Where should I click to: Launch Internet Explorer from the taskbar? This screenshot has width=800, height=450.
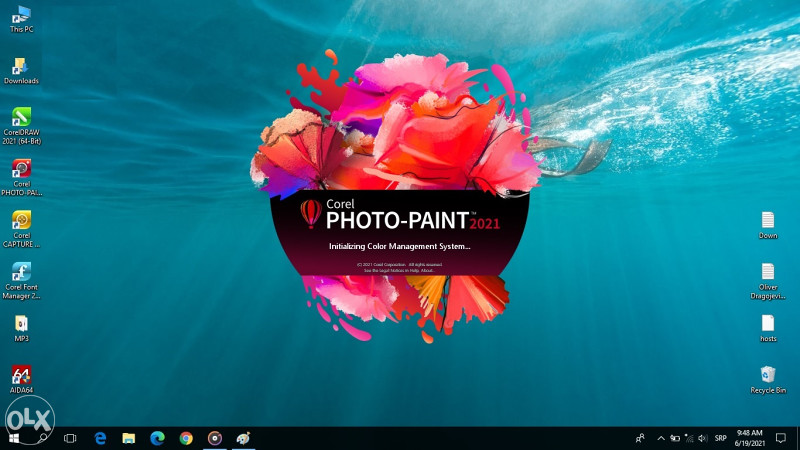pyautogui.click(x=100, y=438)
